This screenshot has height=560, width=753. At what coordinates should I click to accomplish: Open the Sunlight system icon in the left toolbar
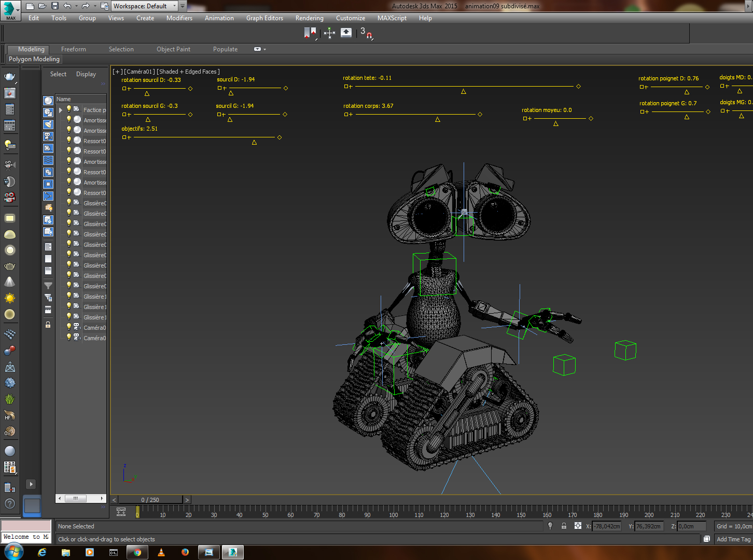pyautogui.click(x=10, y=298)
